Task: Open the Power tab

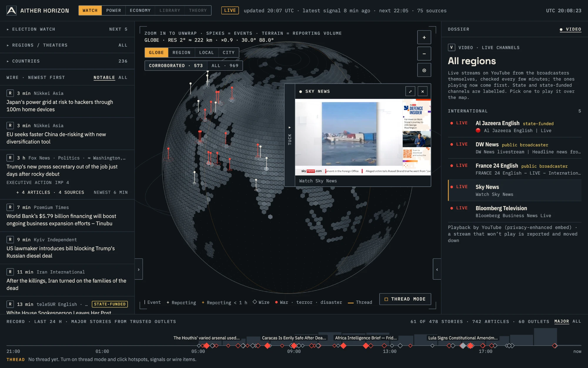Action: click(113, 11)
